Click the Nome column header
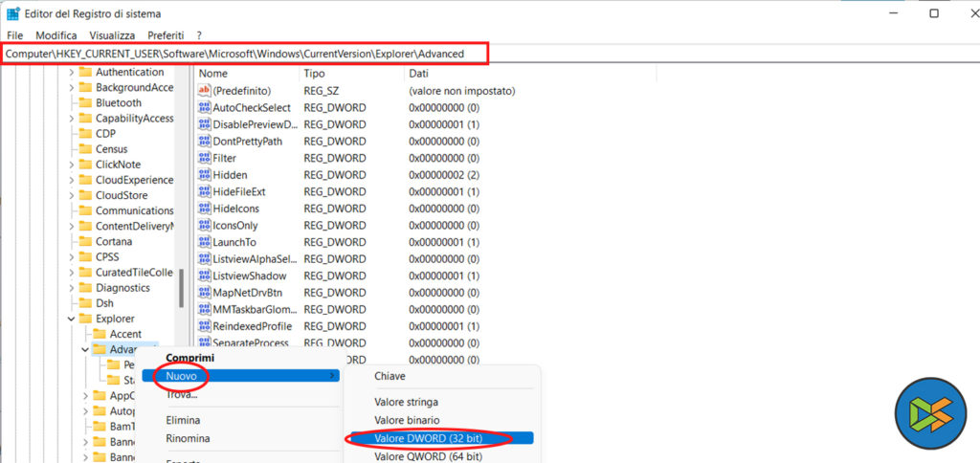 [x=213, y=74]
